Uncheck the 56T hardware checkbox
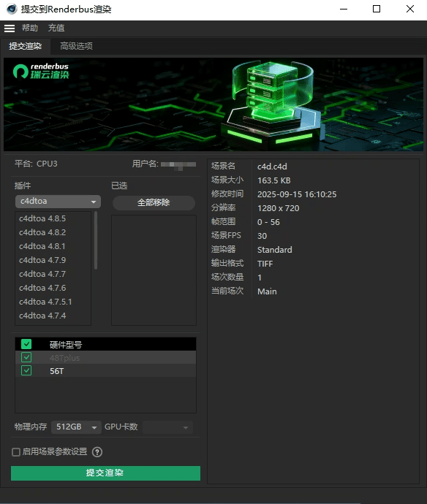427x504 pixels. tap(26, 370)
